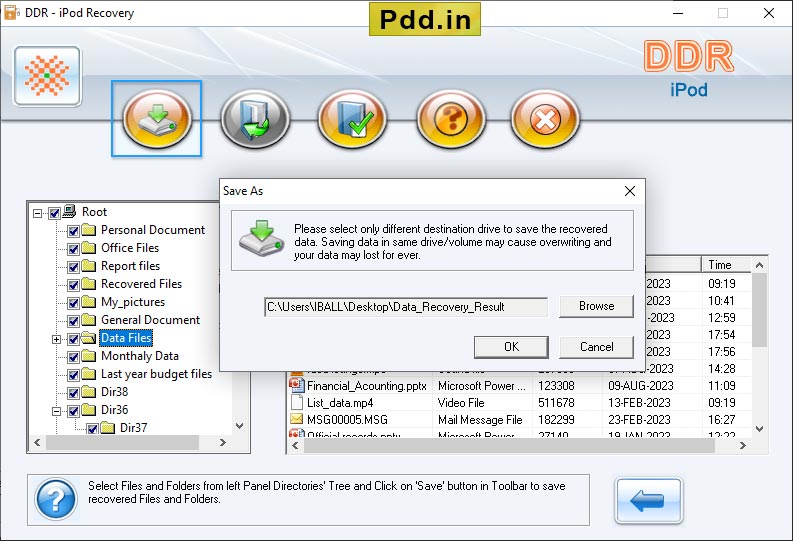Click the file list horizontal scrollbar thumb
Viewport: 793px width, 541px height.
click(509, 445)
